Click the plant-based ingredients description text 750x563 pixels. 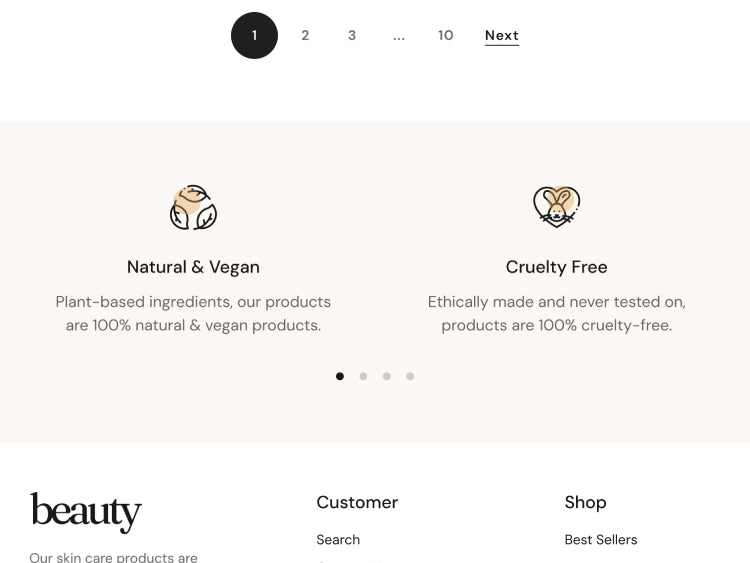tap(193, 313)
